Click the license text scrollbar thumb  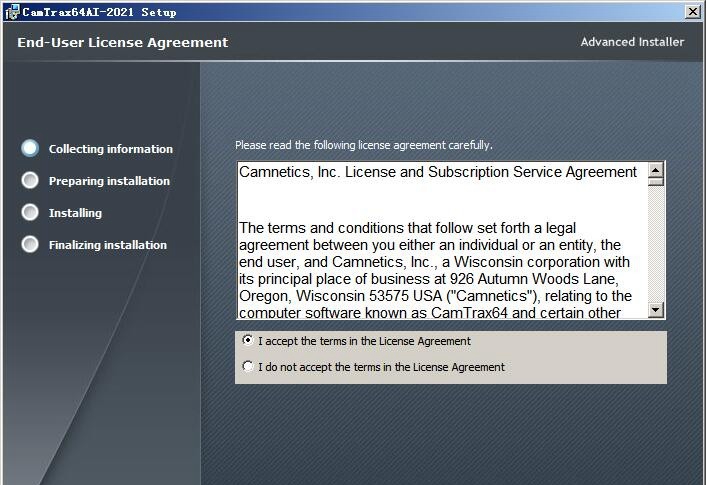click(x=656, y=182)
